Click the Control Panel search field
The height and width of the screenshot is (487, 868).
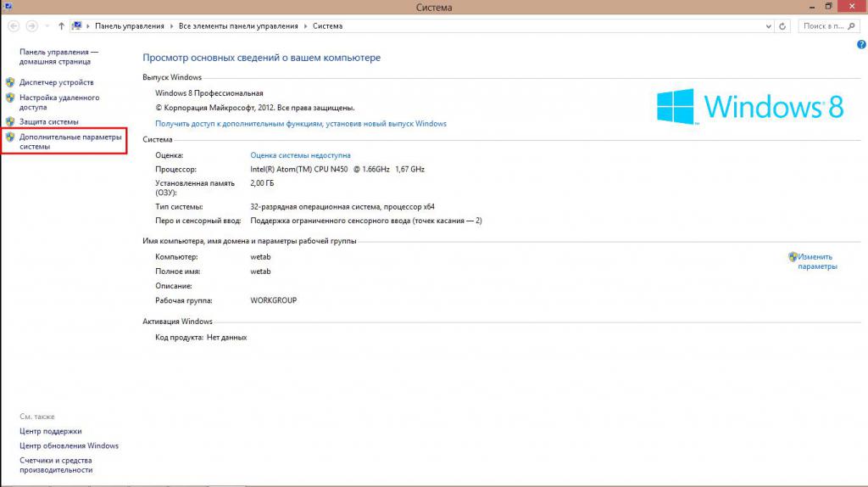(x=827, y=26)
